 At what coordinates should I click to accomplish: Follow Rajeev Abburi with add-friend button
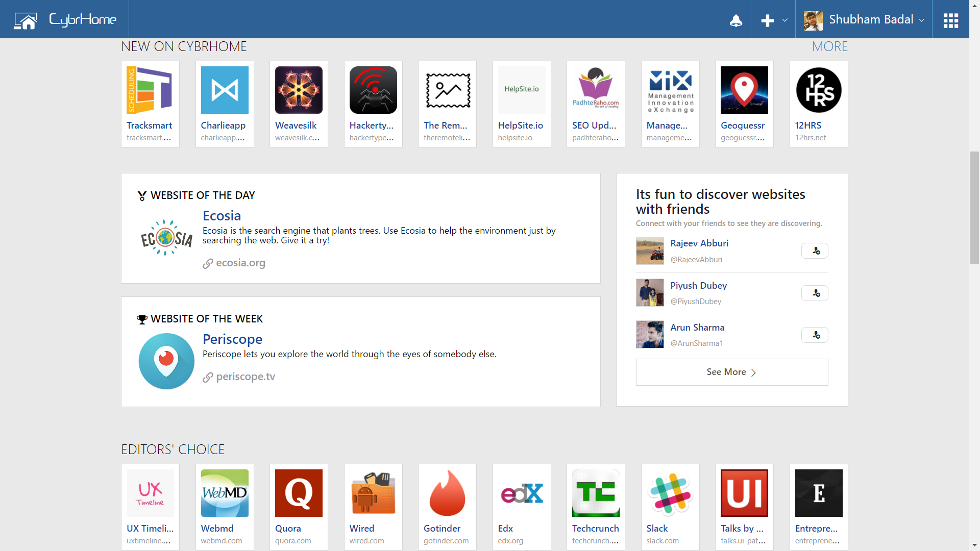pyautogui.click(x=815, y=251)
